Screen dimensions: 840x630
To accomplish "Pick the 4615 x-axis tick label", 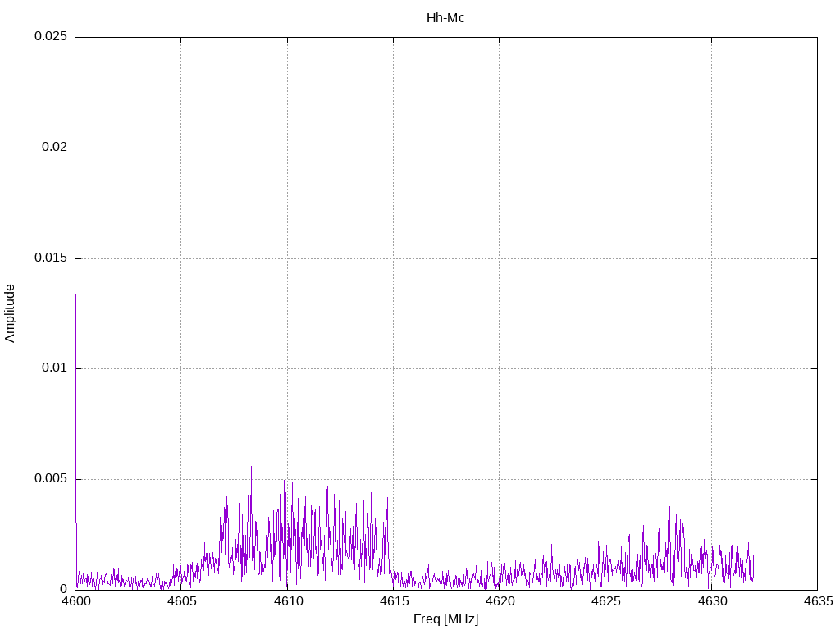I will pyautogui.click(x=393, y=602).
